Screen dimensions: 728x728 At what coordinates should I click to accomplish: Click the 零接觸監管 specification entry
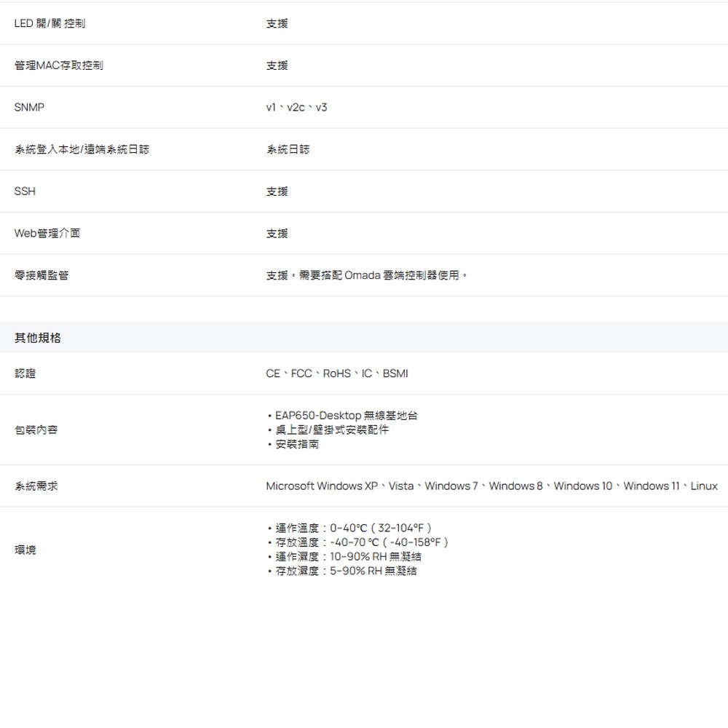coord(41,275)
